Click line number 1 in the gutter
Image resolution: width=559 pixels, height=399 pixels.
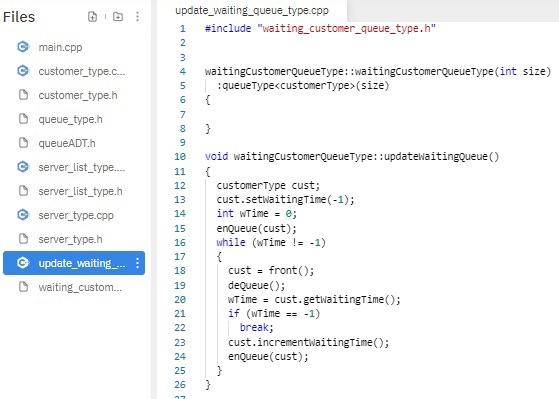(183, 29)
